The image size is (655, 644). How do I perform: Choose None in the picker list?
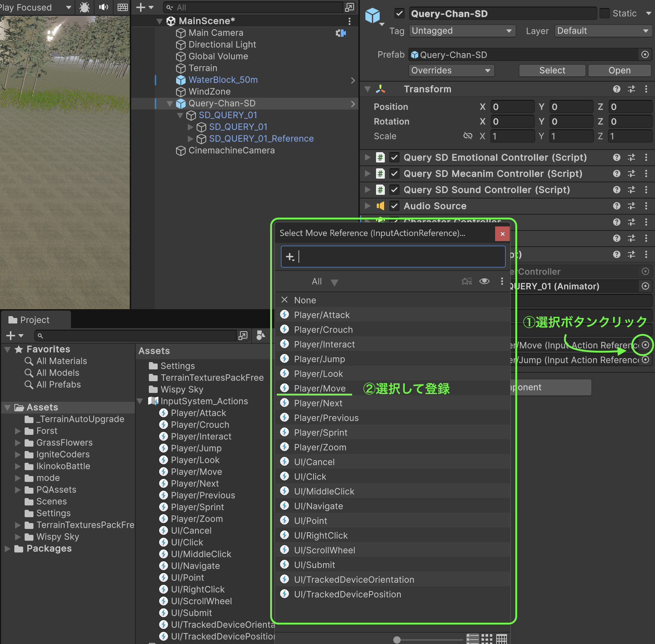393,300
